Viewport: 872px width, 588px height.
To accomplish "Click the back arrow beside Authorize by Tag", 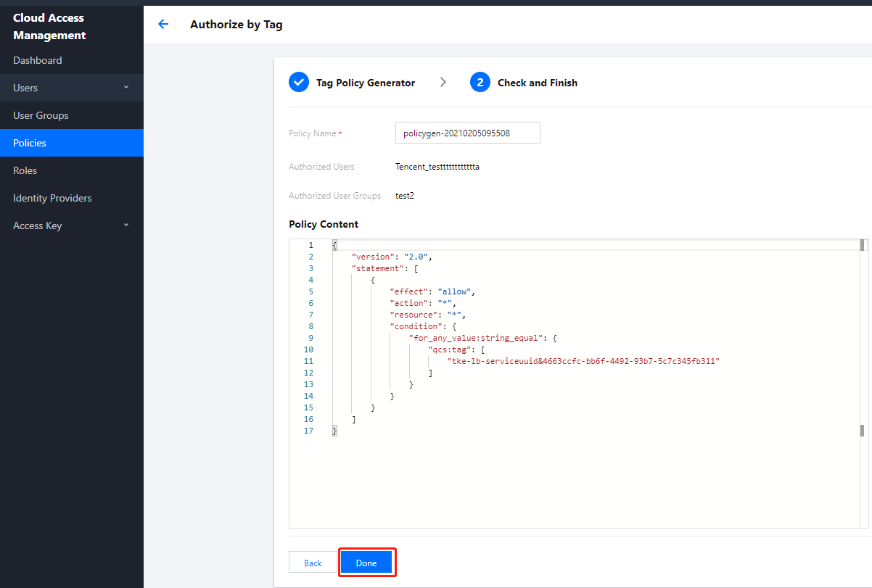I will tap(163, 24).
